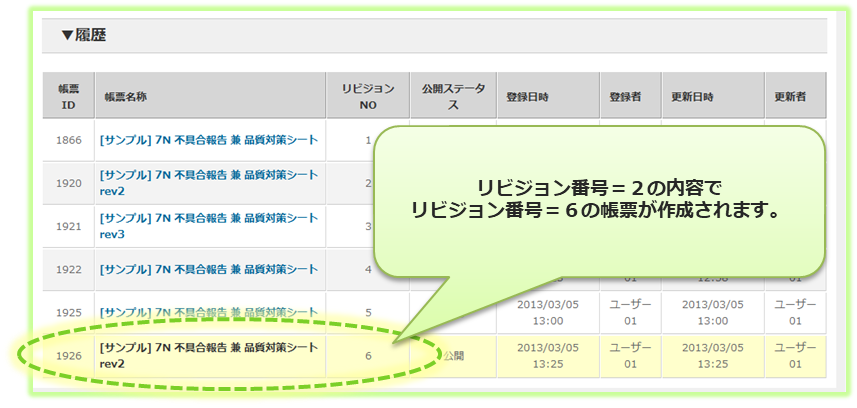Image resolution: width=857 pixels, height=408 pixels.
Task: Click the 公開ステータス column header
Action: pyautogui.click(x=454, y=97)
